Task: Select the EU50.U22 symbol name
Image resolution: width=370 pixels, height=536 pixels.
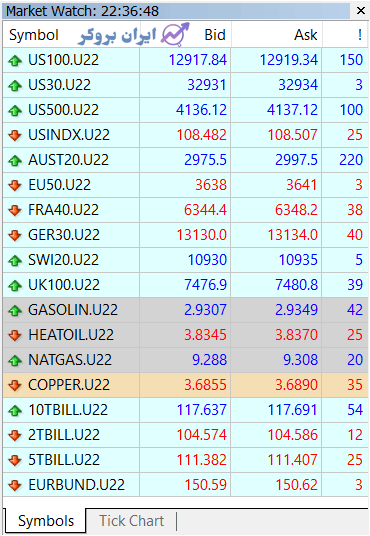Action: [x=60, y=185]
